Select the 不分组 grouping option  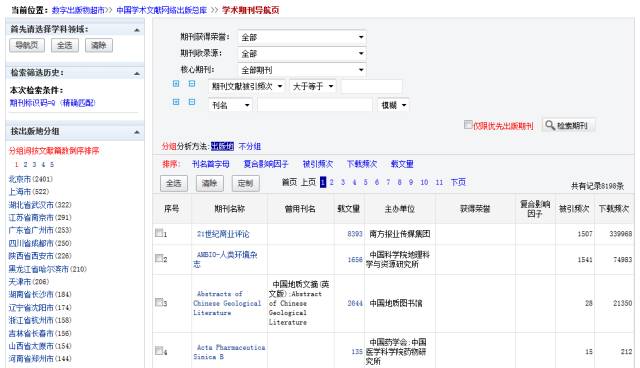coord(249,146)
